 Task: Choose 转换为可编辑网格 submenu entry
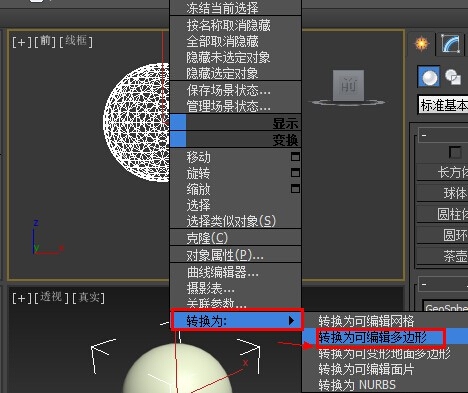point(385,321)
